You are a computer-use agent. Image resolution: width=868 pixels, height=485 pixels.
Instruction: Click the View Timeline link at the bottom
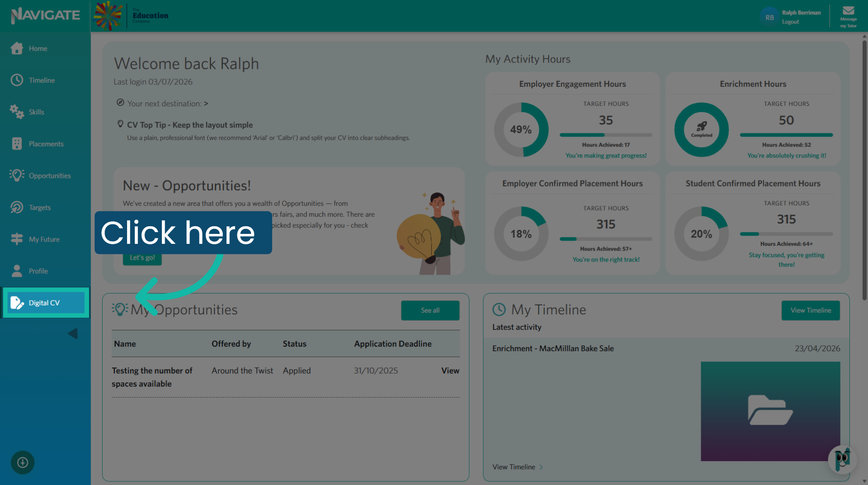tap(514, 467)
